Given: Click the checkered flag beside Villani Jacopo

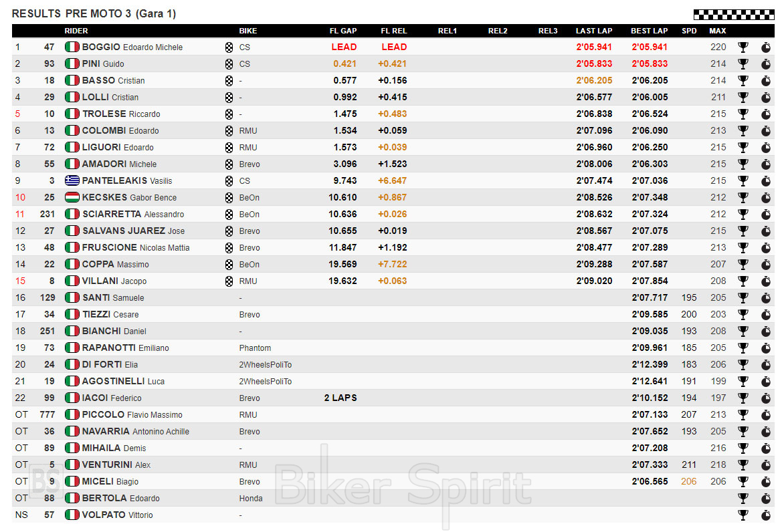Looking at the screenshot, I should click(x=229, y=281).
